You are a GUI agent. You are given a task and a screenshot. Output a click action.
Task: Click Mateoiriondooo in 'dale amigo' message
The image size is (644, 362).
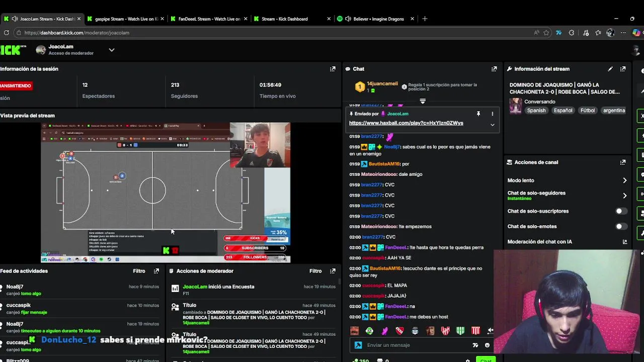click(x=379, y=174)
